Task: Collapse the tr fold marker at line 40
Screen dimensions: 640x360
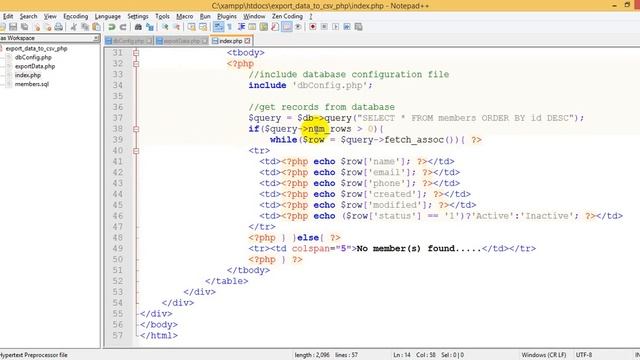Action: (136, 151)
